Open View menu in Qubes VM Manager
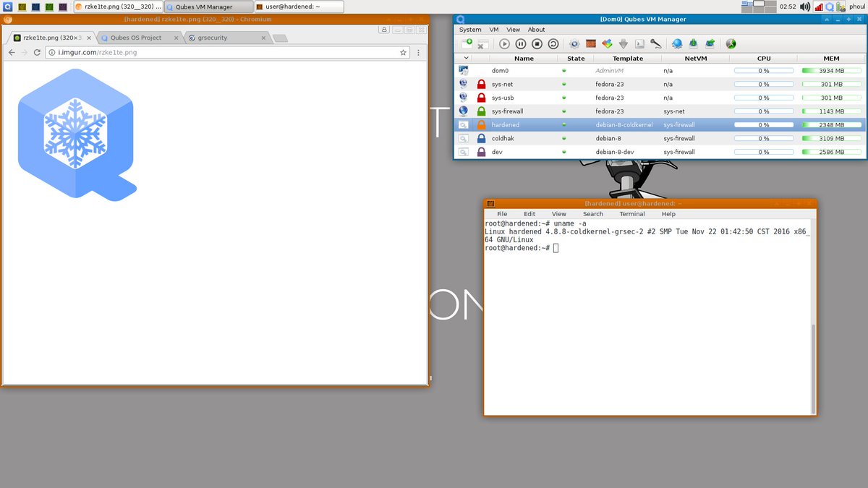Screen dimensions: 868x488 (513, 30)
